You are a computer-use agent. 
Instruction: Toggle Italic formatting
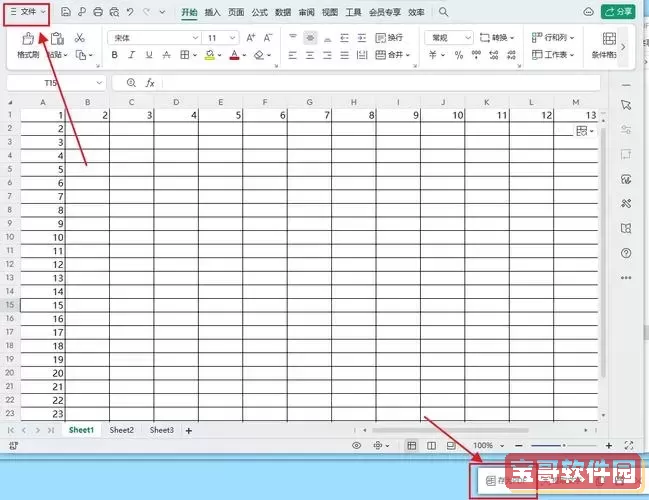pyautogui.click(x=132, y=55)
